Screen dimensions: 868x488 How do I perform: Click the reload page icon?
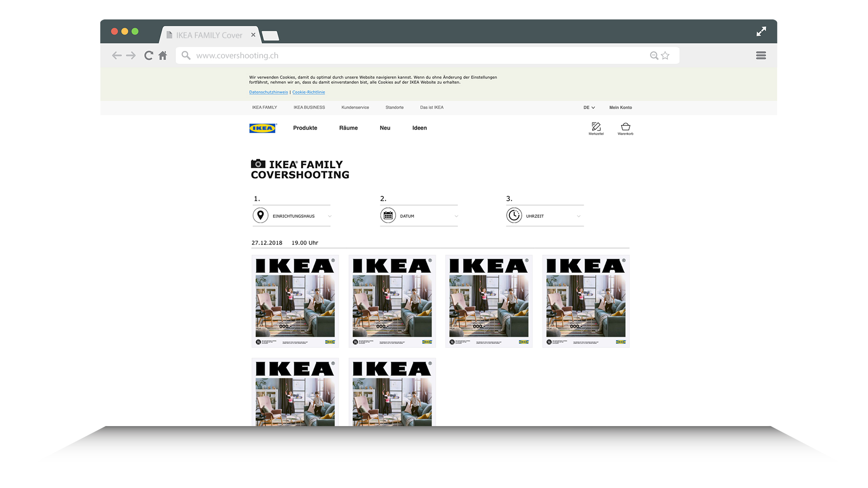(x=148, y=55)
